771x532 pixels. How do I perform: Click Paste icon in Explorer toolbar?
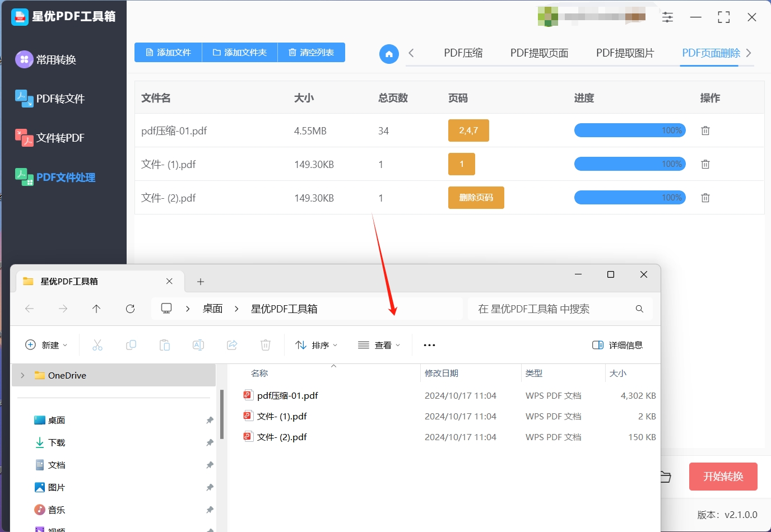coord(165,345)
